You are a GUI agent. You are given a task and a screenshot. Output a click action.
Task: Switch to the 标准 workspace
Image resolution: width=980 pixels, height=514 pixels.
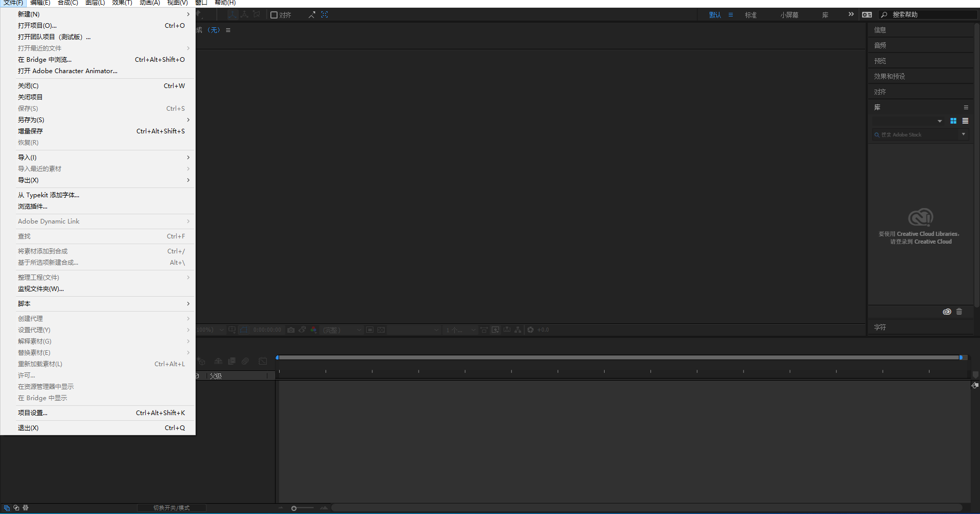(x=750, y=15)
